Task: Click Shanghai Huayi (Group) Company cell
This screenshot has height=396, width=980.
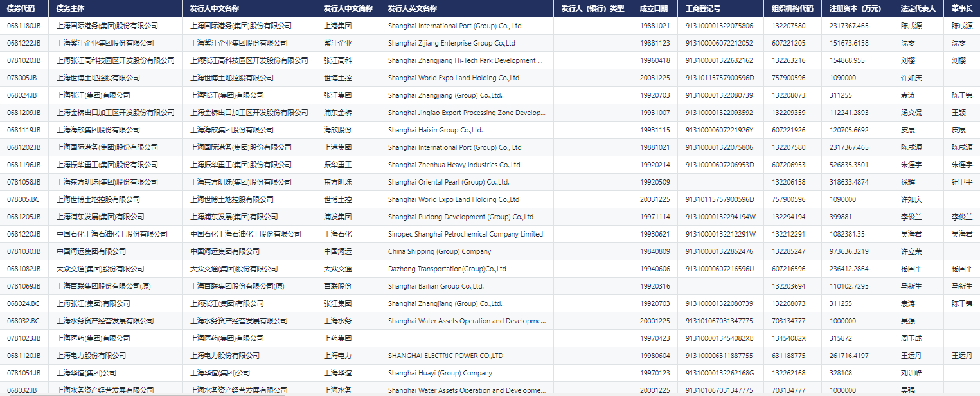Action: click(467, 373)
